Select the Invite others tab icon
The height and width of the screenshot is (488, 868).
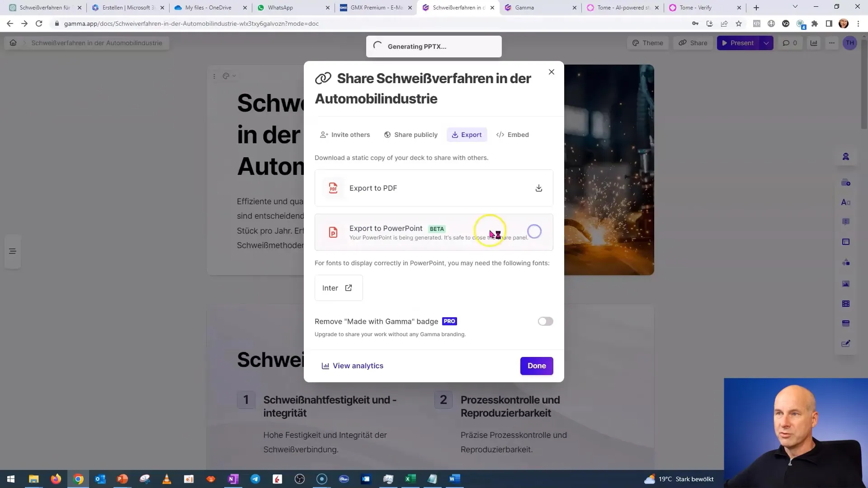click(x=324, y=135)
